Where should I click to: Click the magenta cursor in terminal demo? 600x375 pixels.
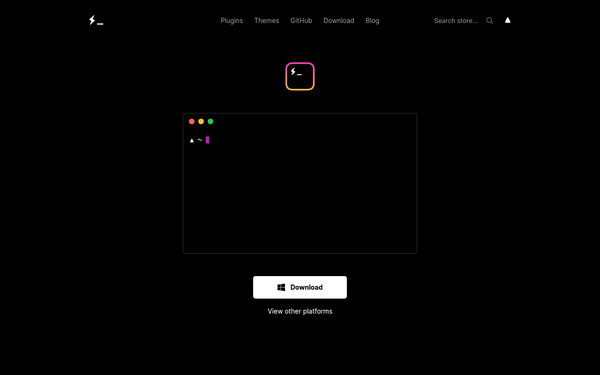pyautogui.click(x=207, y=140)
